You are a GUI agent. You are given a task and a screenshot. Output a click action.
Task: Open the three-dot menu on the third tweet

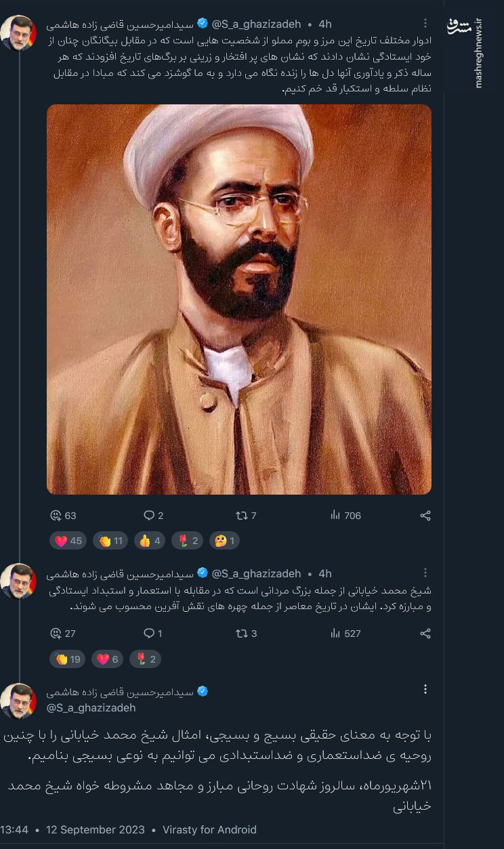pos(425,688)
